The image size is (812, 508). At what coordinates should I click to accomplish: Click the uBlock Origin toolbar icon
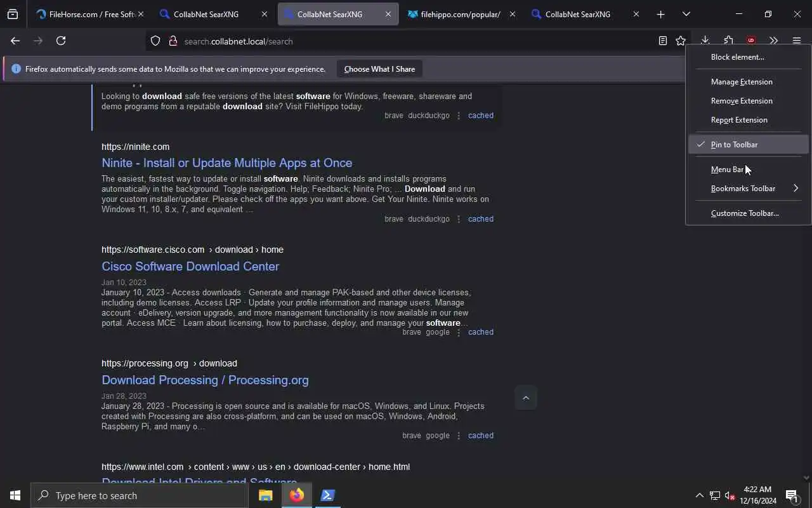751,40
